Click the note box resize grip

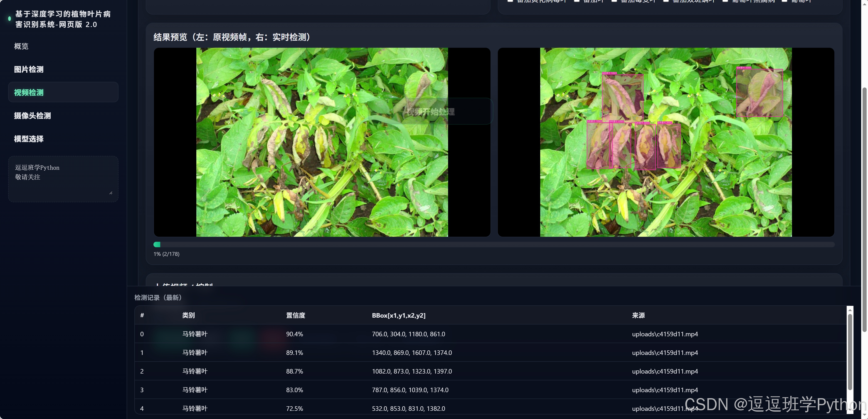tap(111, 193)
